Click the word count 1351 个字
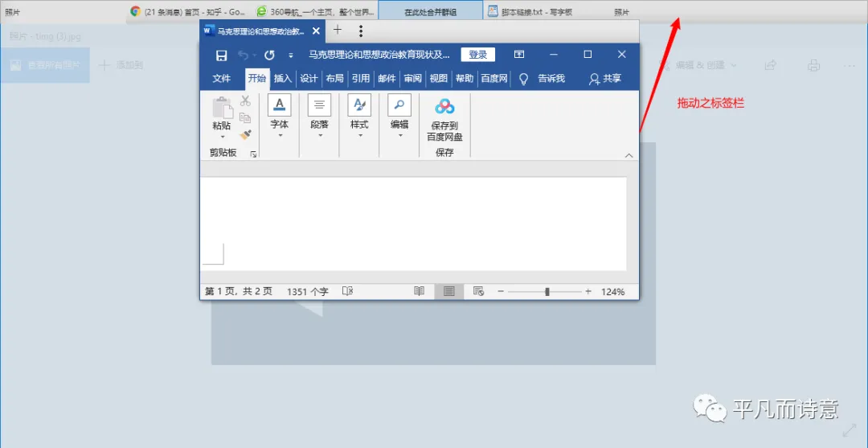This screenshot has height=448, width=868. [x=308, y=291]
